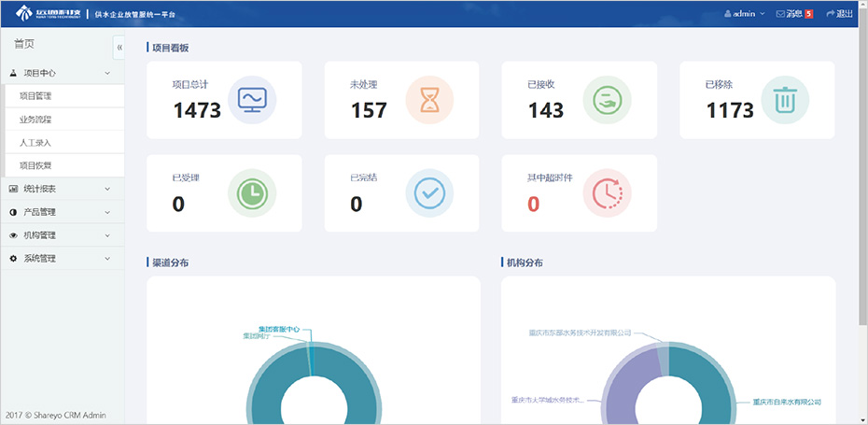Click the 已接收 count 143
868x425 pixels.
546,110
